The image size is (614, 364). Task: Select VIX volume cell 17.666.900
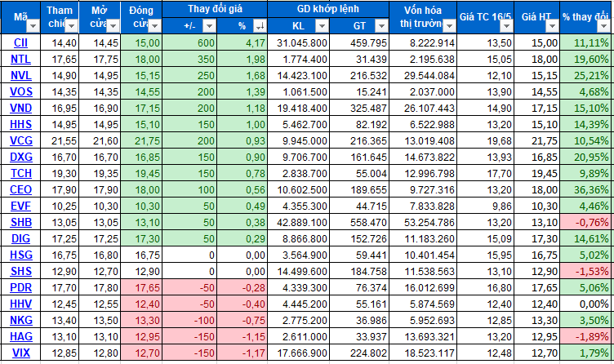click(298, 353)
